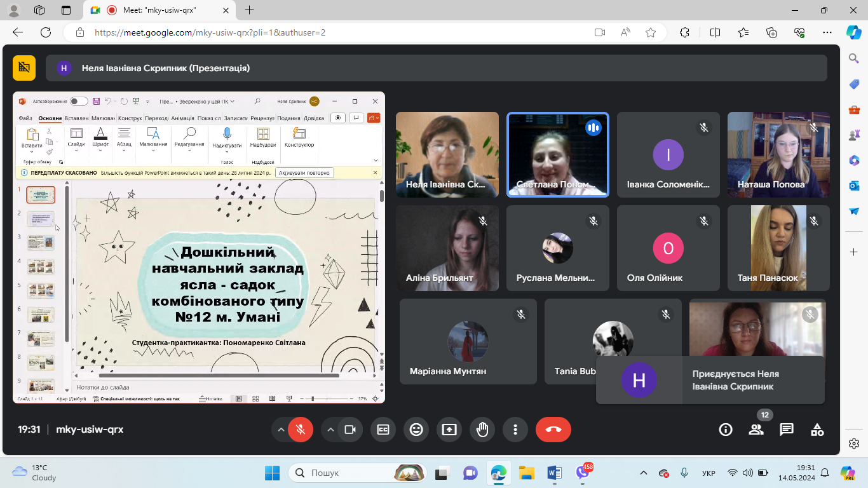Open the chat with everyone panel
This screenshot has height=488, width=868.
click(x=787, y=430)
